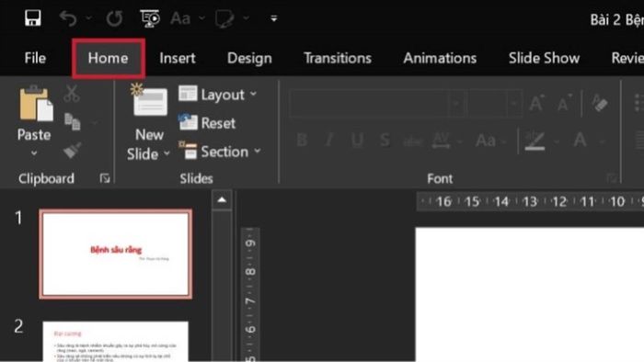The height and width of the screenshot is (362, 644).
Task: Switch to the Transitions tab
Action: 338,58
